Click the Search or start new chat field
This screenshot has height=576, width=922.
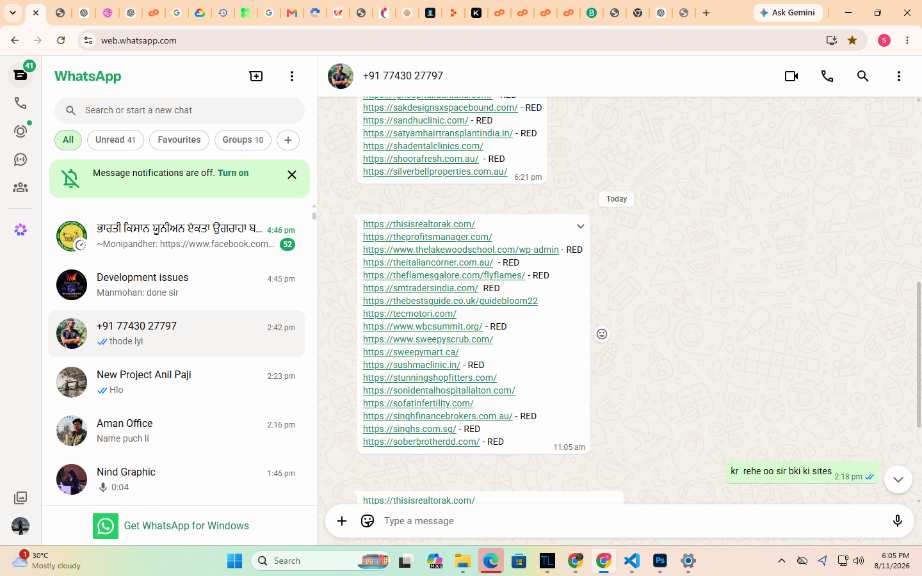click(x=179, y=110)
